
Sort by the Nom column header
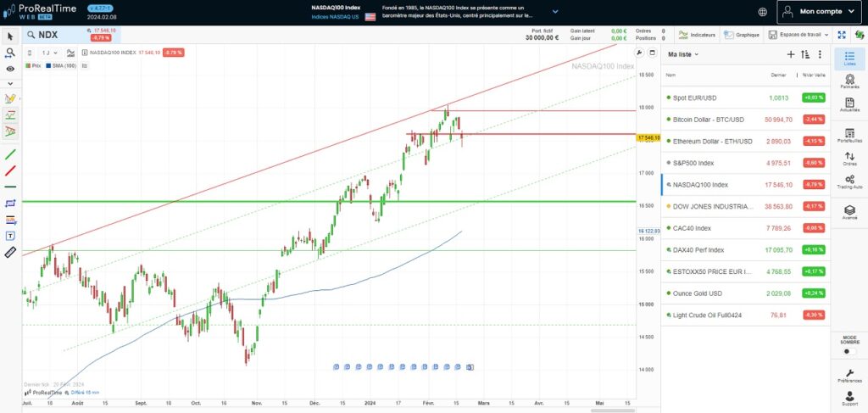670,75
